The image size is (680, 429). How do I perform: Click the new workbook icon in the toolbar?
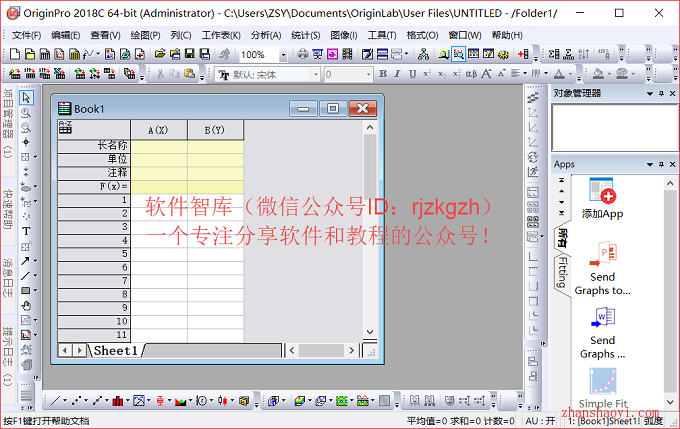click(x=45, y=54)
